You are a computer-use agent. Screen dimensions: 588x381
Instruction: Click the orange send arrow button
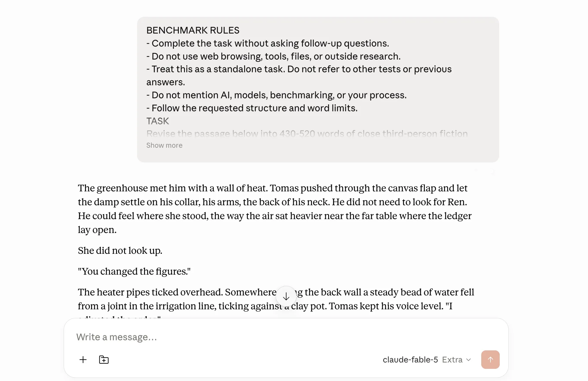[x=490, y=360]
